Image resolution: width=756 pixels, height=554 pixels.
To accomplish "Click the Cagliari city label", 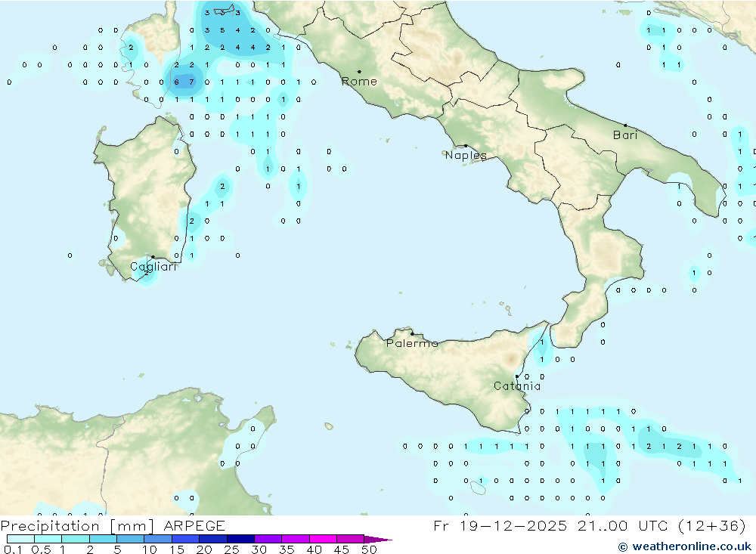I will [x=153, y=267].
